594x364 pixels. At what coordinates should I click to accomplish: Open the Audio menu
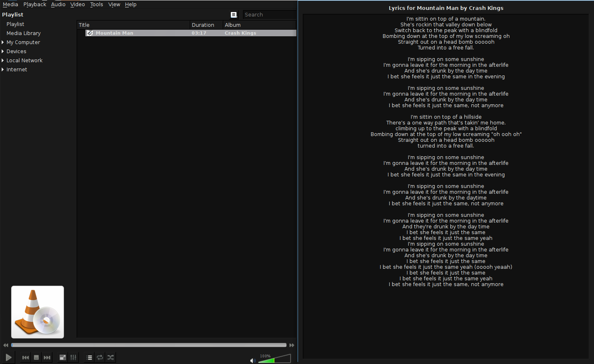click(x=58, y=5)
